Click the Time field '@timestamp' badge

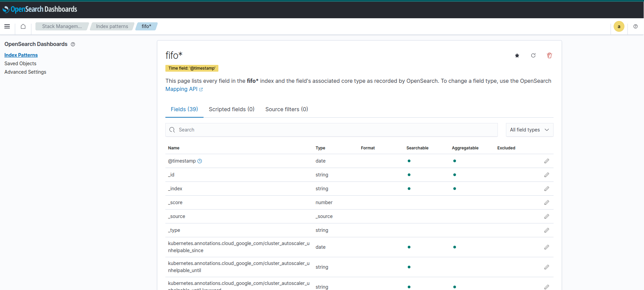(x=192, y=68)
